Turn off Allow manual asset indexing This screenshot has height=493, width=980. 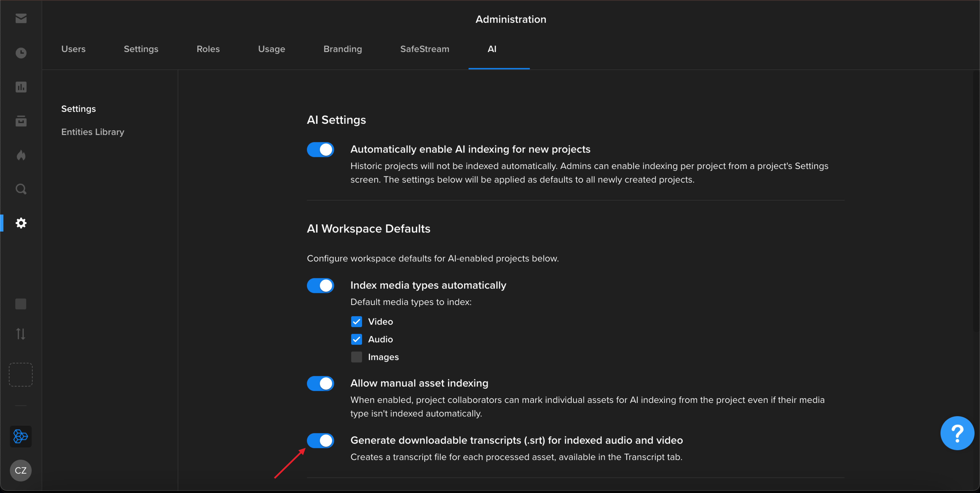click(x=320, y=384)
